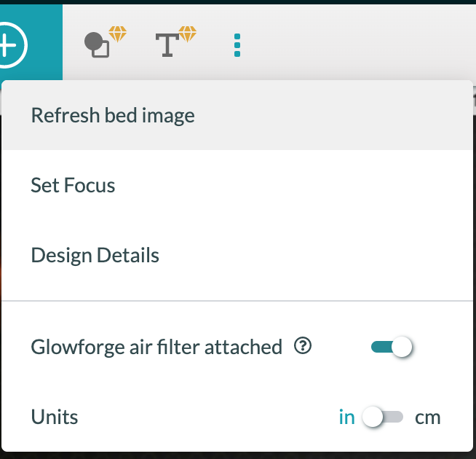Open the premium shapes tool
The width and height of the screenshot is (476, 459).
[98, 47]
